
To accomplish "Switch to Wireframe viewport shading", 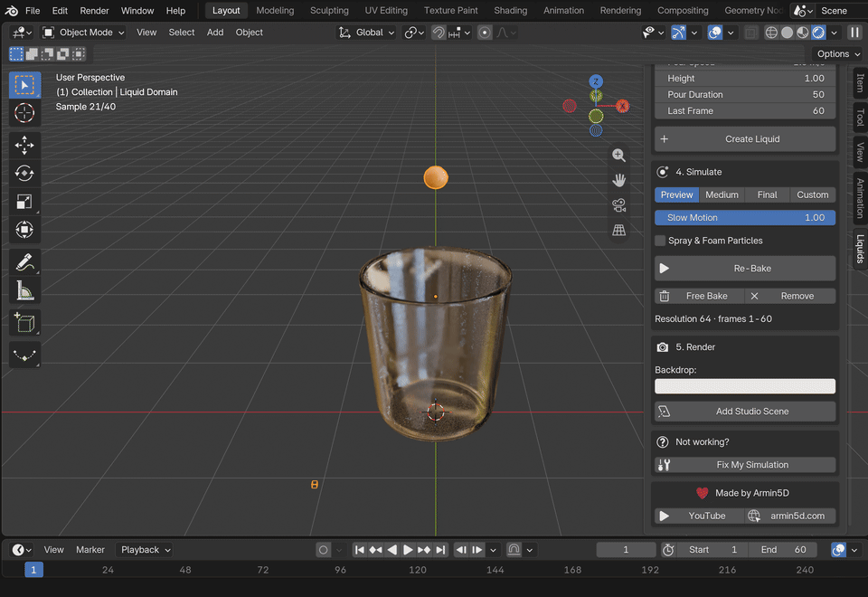I will click(771, 33).
